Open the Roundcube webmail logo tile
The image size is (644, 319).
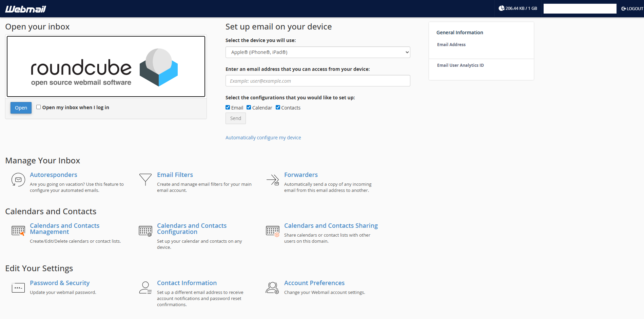106,66
